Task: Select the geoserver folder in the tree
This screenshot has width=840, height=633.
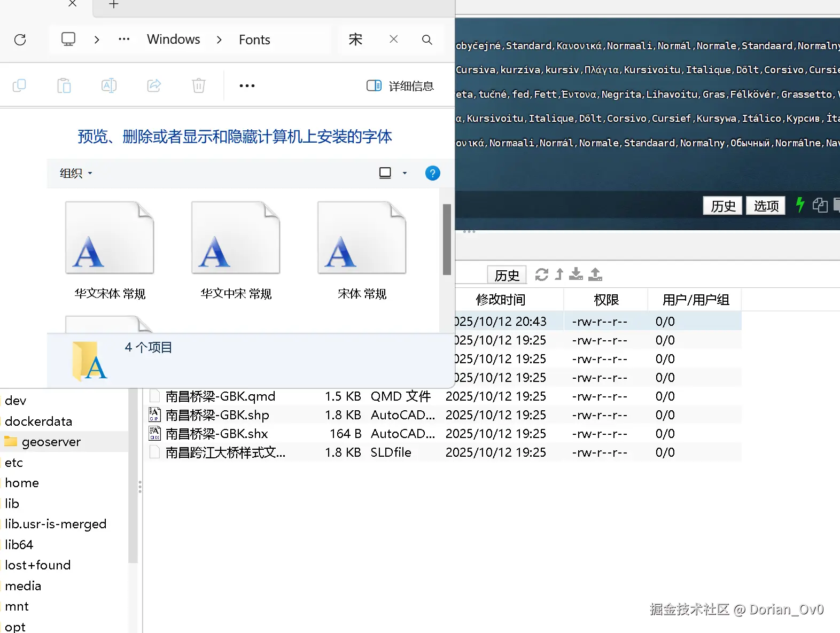Action: pyautogui.click(x=51, y=442)
